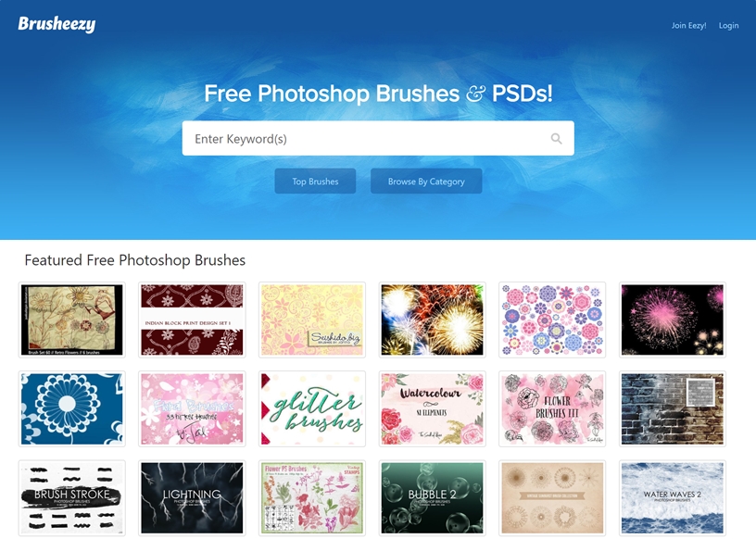Select the Lightning brushes thumbnail
The width and height of the screenshot is (756, 539).
point(192,498)
